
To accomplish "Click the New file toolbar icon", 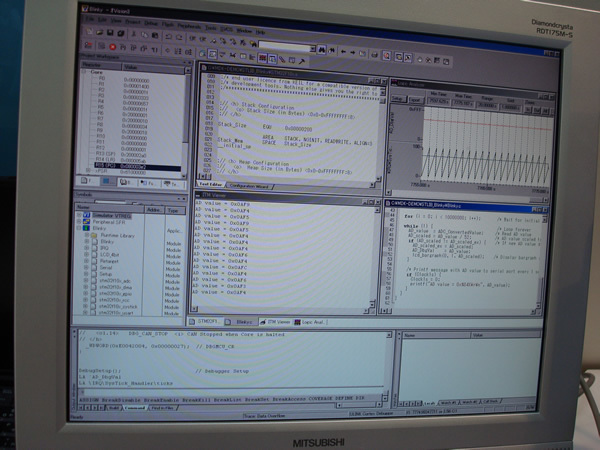I will 89,32.
